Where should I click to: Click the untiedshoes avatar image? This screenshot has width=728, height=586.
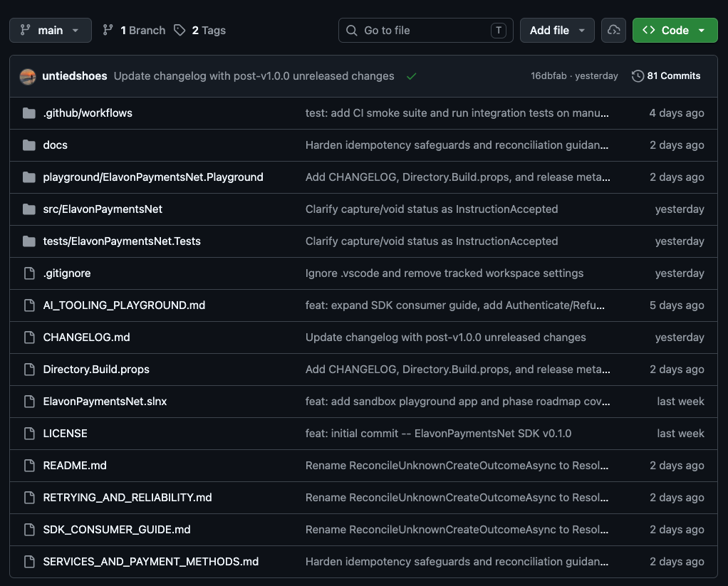click(x=28, y=76)
